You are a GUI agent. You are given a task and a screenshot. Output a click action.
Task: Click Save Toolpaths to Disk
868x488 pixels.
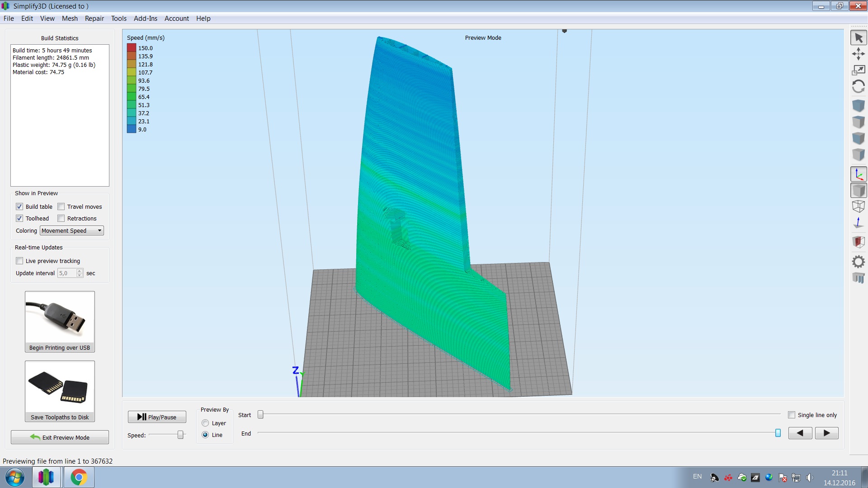click(60, 391)
